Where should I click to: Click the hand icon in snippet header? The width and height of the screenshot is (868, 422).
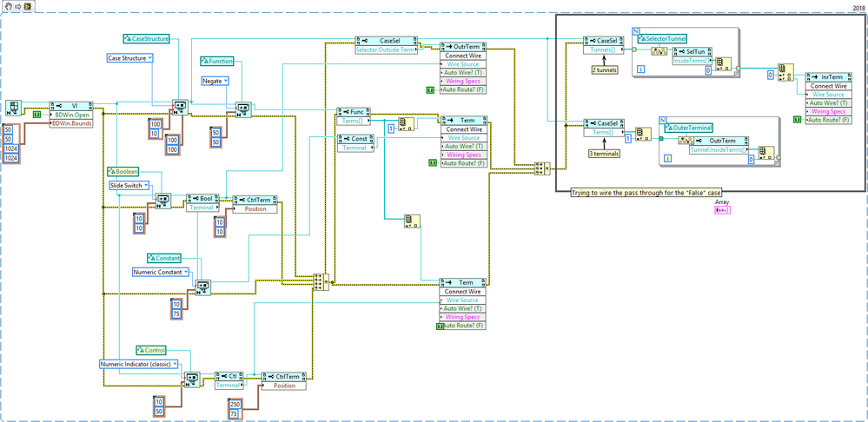(x=9, y=5)
